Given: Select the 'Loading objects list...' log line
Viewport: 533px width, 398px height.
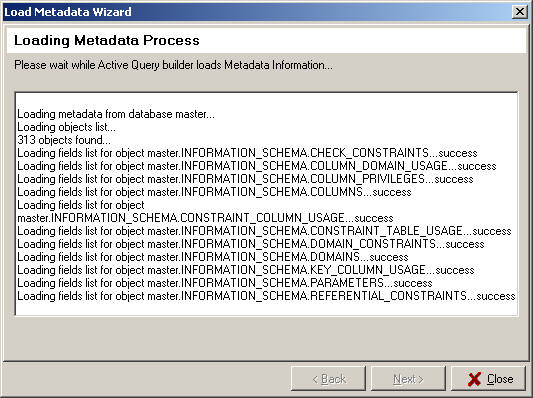Looking at the screenshot, I should coord(66,127).
